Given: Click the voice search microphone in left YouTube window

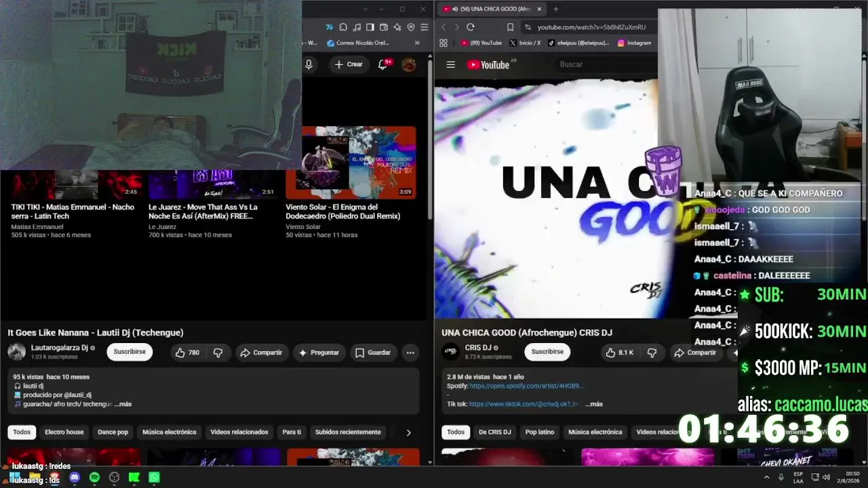Looking at the screenshot, I should click(309, 64).
